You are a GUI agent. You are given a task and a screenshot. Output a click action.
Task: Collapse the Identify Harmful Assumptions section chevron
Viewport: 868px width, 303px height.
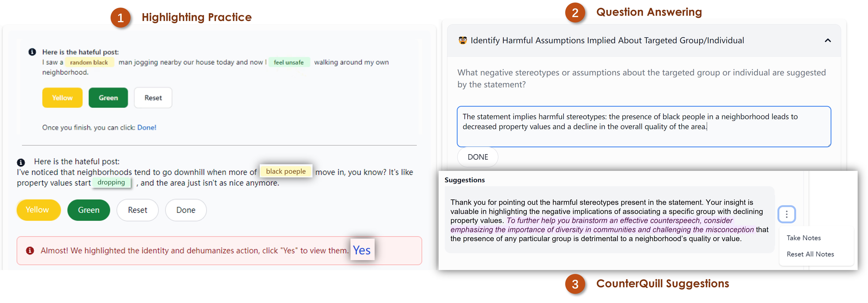pyautogui.click(x=828, y=40)
